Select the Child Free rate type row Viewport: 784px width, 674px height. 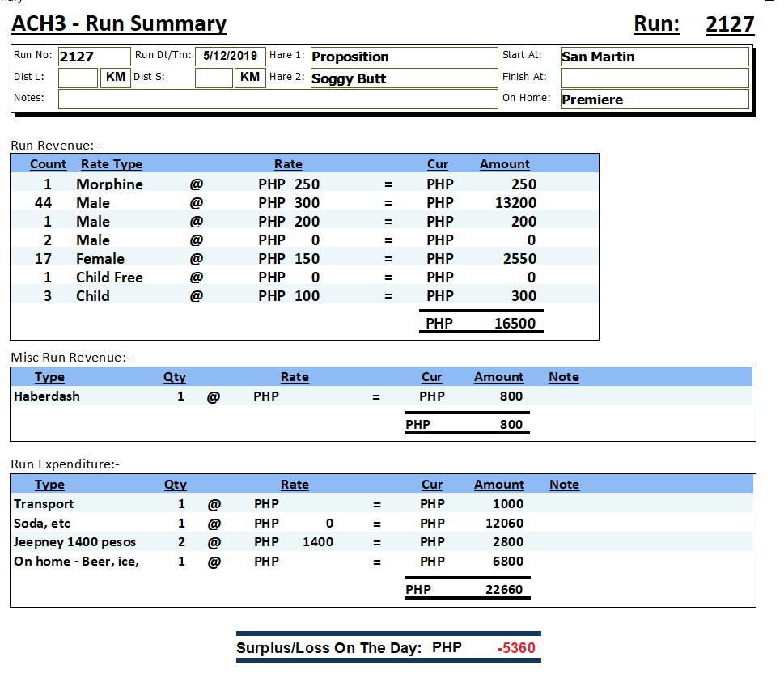pyautogui.click(x=109, y=278)
